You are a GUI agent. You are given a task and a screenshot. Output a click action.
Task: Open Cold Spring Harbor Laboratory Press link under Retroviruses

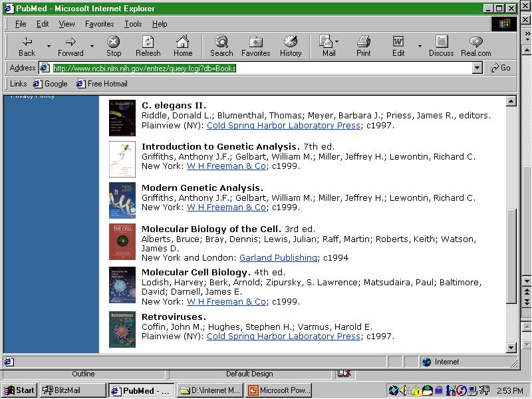pos(283,336)
